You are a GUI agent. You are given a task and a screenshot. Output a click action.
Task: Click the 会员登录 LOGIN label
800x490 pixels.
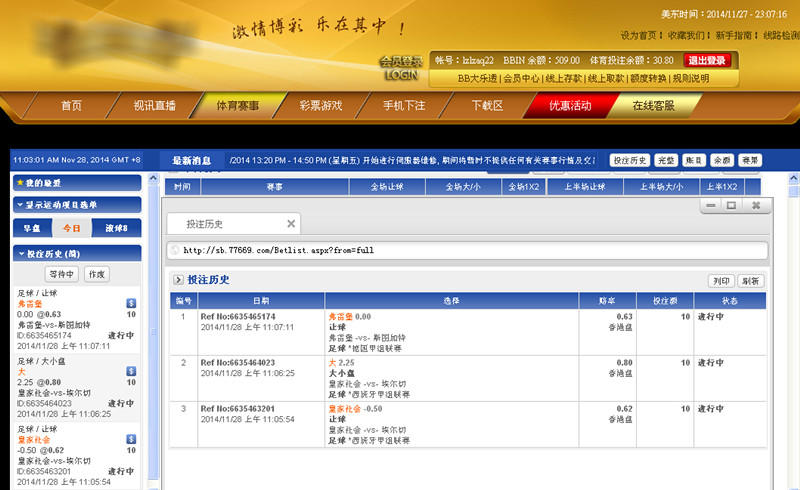click(x=402, y=68)
